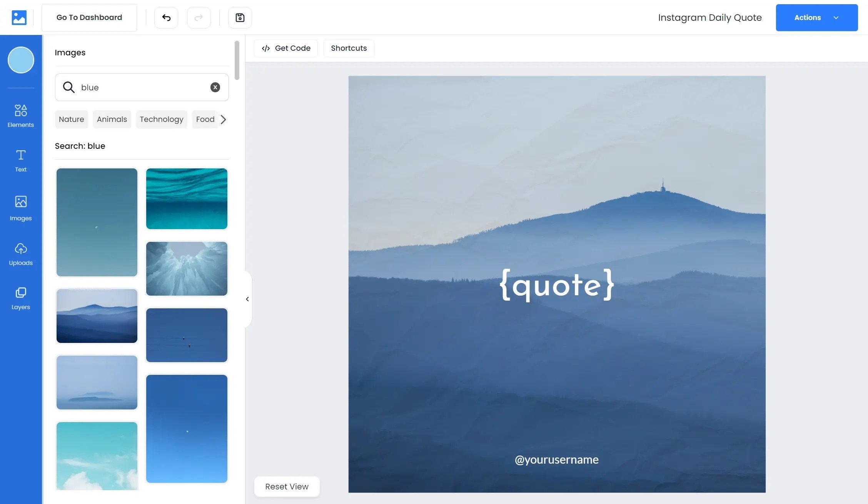Click the Redo arrow icon
Viewport: 868px width, 504px height.
tap(199, 17)
